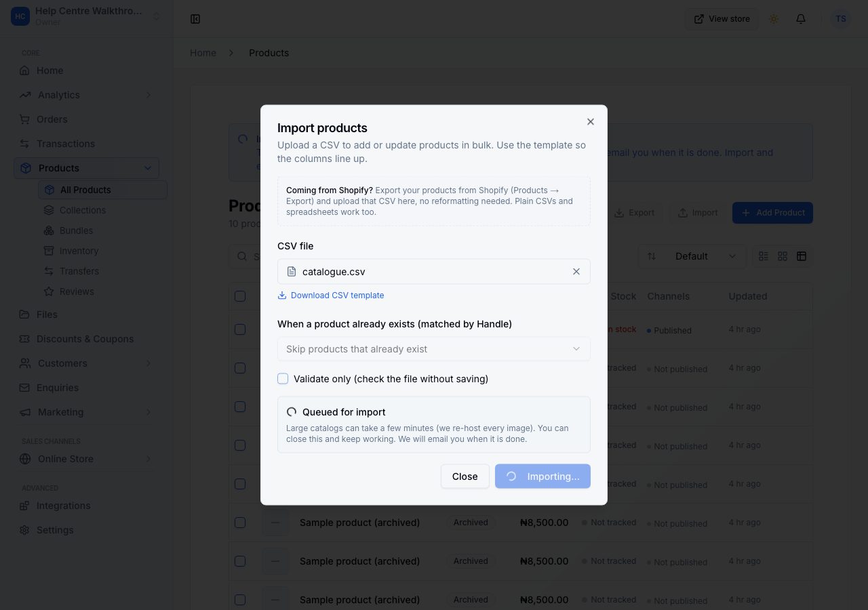
Task: Close the Import products dialog with X
Action: tap(591, 122)
